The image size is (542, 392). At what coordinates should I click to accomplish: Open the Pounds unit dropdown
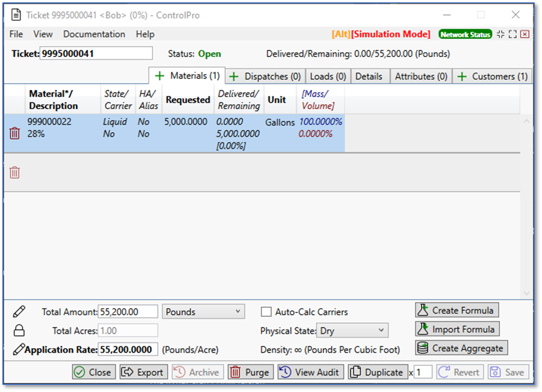pyautogui.click(x=203, y=312)
